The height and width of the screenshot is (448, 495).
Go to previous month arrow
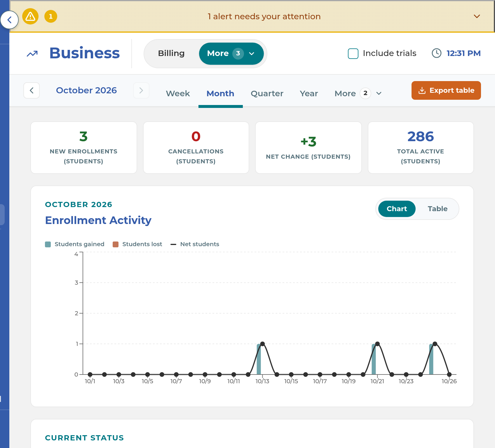(32, 90)
